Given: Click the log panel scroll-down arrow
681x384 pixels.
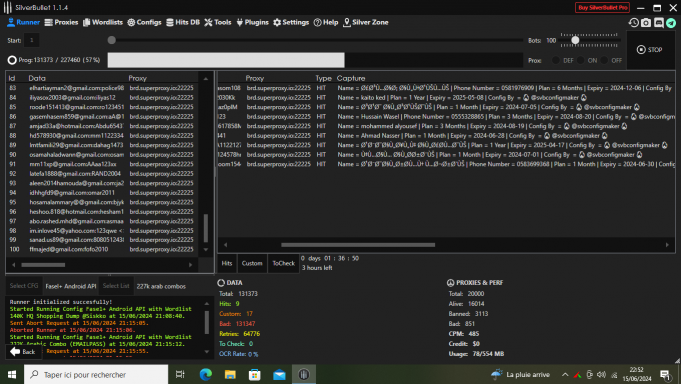Looking at the screenshot, I should (207, 352).
